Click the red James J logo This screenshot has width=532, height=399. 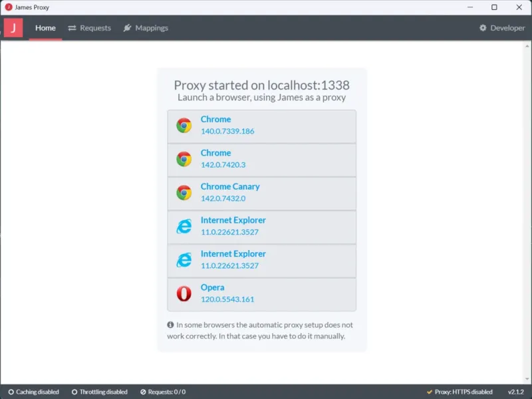pos(13,27)
